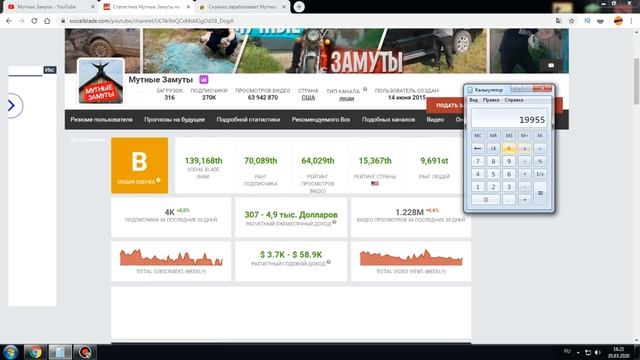Image resolution: width=640 pixels, height=360 pixels.
Task: Bookmark this page with the star icon
Action: [571, 21]
